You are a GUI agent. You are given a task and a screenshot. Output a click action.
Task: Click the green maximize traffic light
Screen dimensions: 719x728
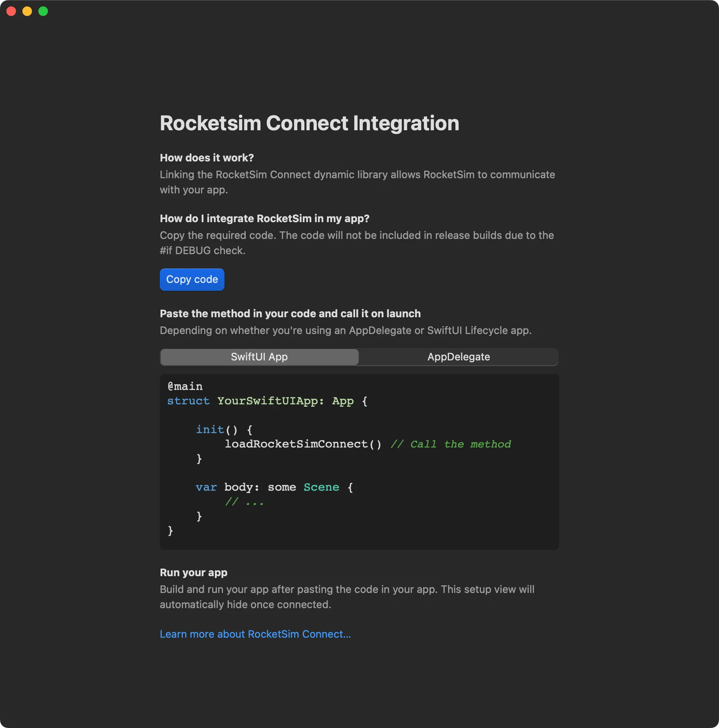pyautogui.click(x=43, y=11)
